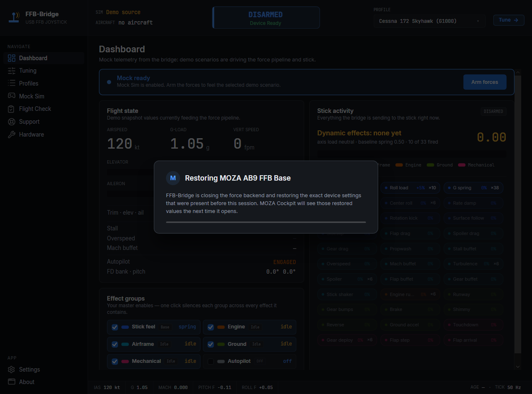Click the G spring effect chip
This screenshot has width=532, height=394.
coord(473,188)
